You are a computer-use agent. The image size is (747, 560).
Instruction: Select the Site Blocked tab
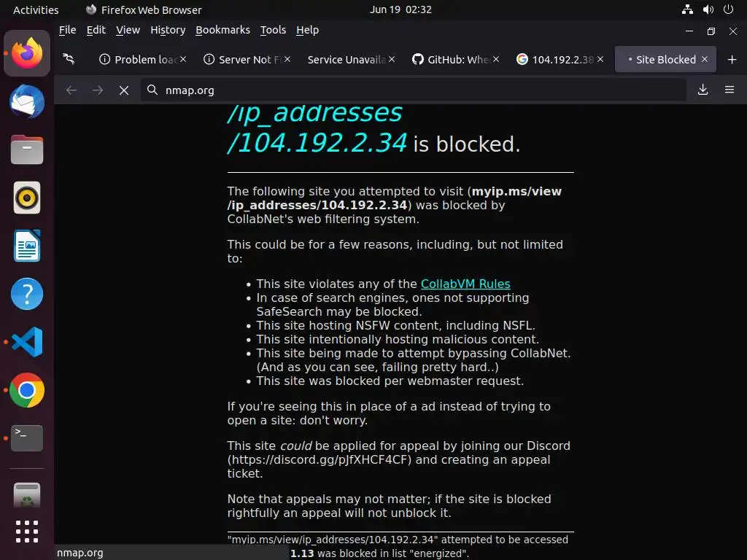[x=665, y=60]
